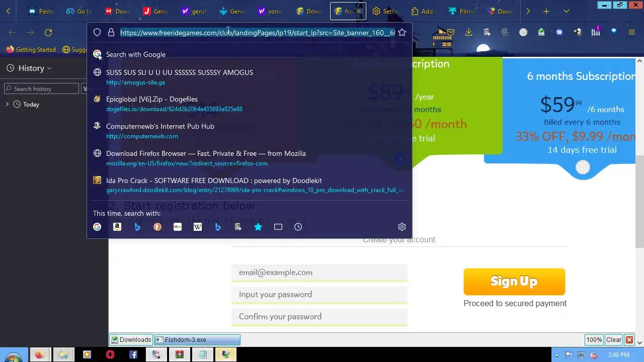
Task: Search open tabs using the rectangle icon
Action: click(278, 227)
